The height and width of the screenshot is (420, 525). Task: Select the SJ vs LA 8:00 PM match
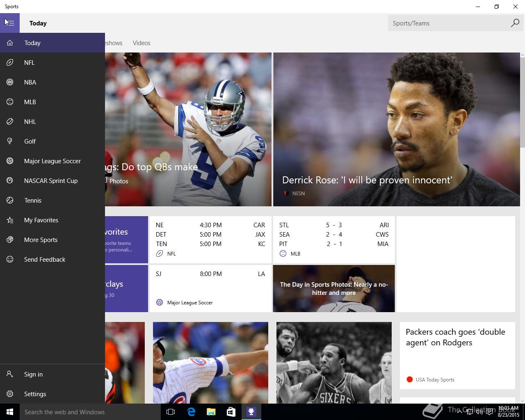coord(210,274)
